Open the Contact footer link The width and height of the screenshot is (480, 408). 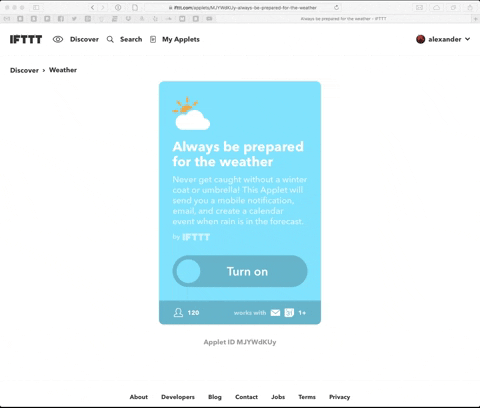(x=246, y=397)
